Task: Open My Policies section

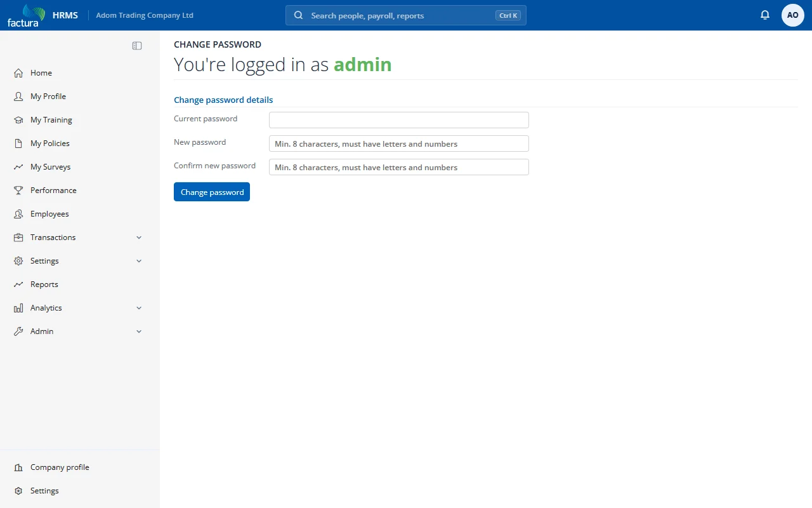Action: [80, 144]
